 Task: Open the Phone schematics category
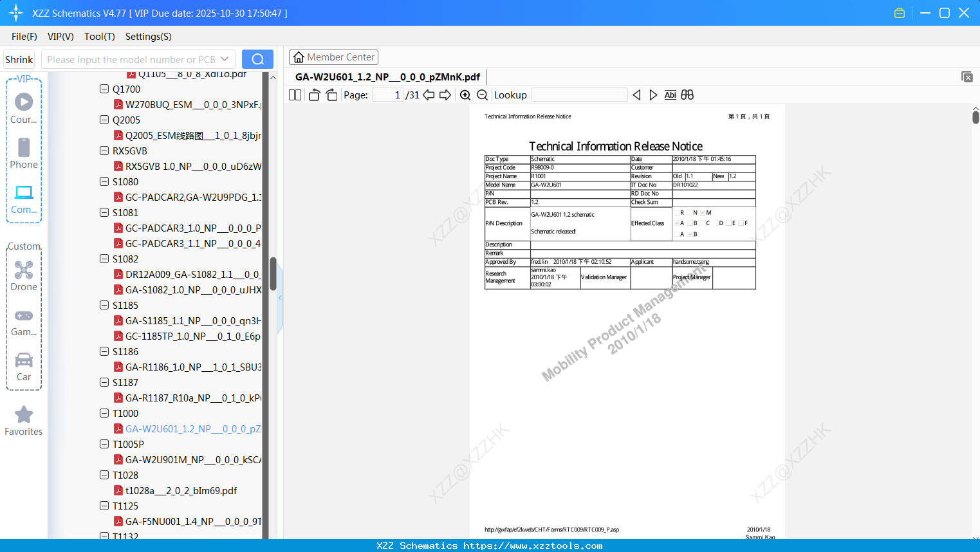pos(24,154)
